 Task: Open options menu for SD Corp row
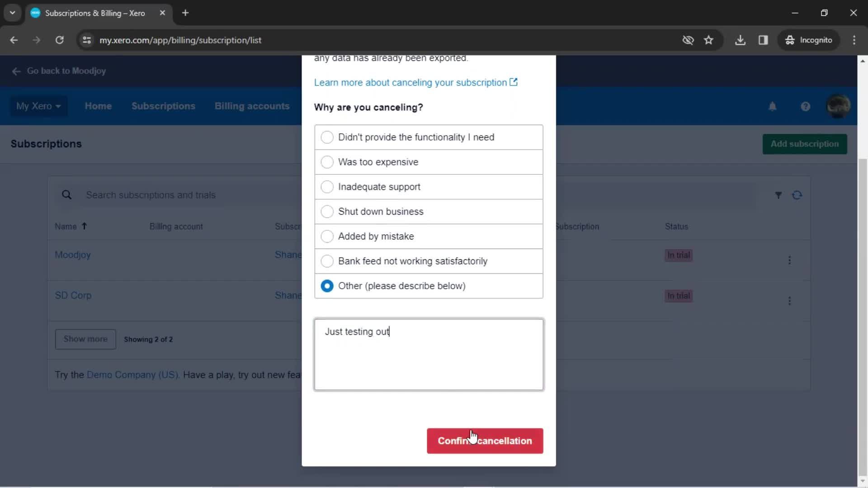click(789, 300)
